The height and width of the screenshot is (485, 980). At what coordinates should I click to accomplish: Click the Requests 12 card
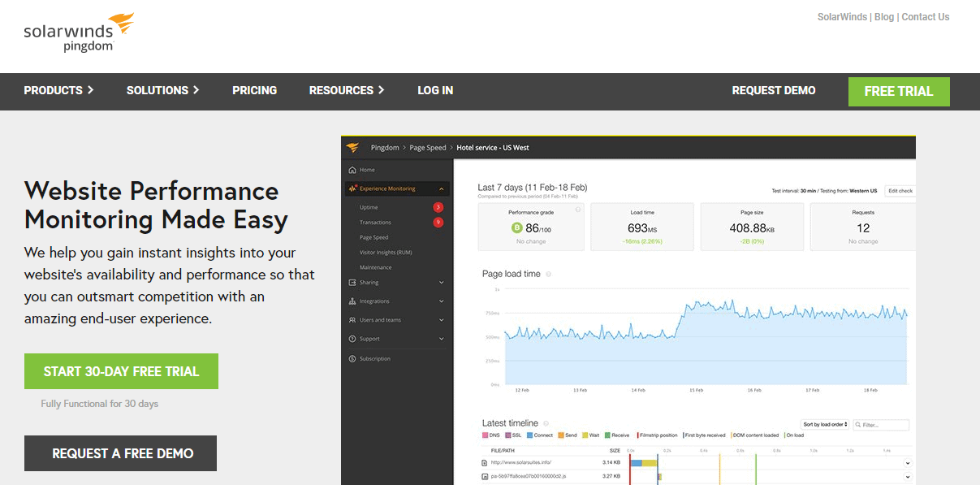point(862,227)
